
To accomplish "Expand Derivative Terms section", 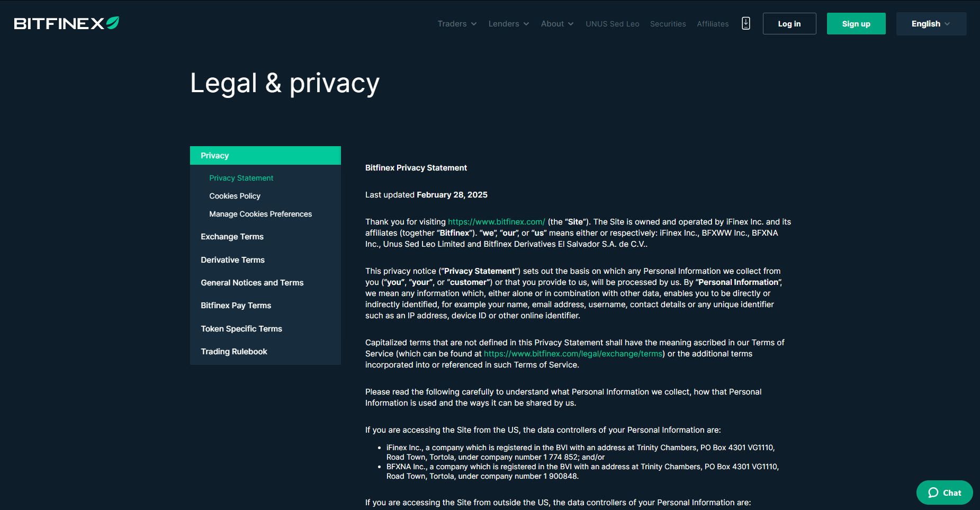I will pos(232,260).
